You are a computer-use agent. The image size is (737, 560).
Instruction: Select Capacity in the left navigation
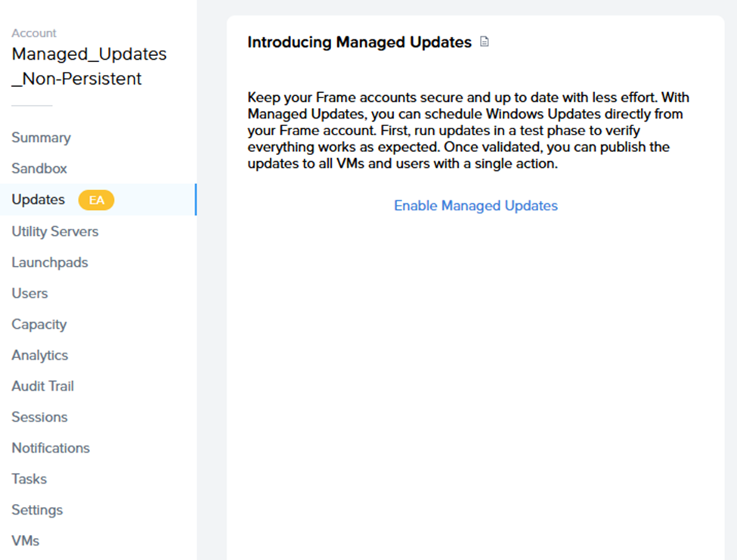39,324
